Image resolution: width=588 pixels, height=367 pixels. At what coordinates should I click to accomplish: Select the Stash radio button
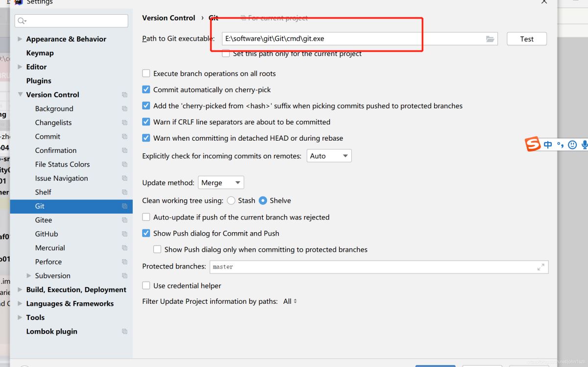click(231, 200)
